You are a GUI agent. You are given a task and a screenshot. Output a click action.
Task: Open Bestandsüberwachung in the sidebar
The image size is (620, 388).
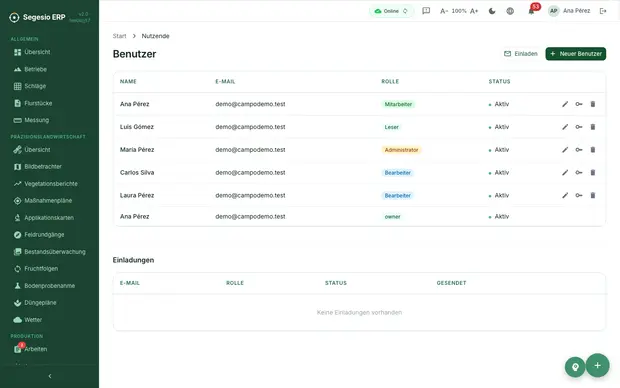[x=49, y=252]
